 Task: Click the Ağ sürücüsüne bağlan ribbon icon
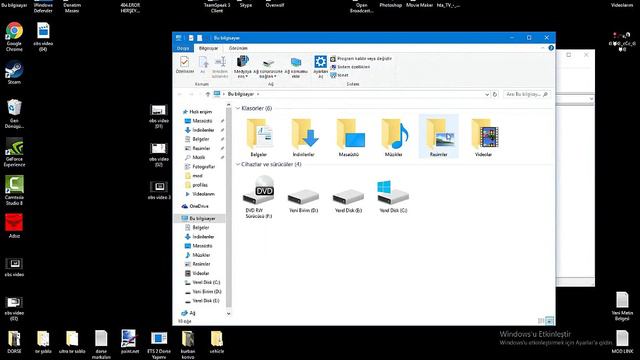coord(268,68)
